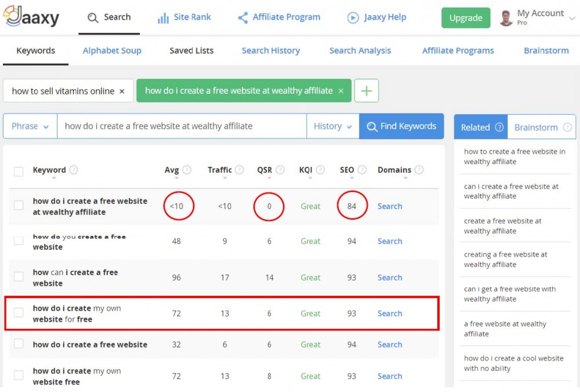The image size is (580, 392).
Task: Click the help icon next to KQI header
Action: (x=321, y=170)
